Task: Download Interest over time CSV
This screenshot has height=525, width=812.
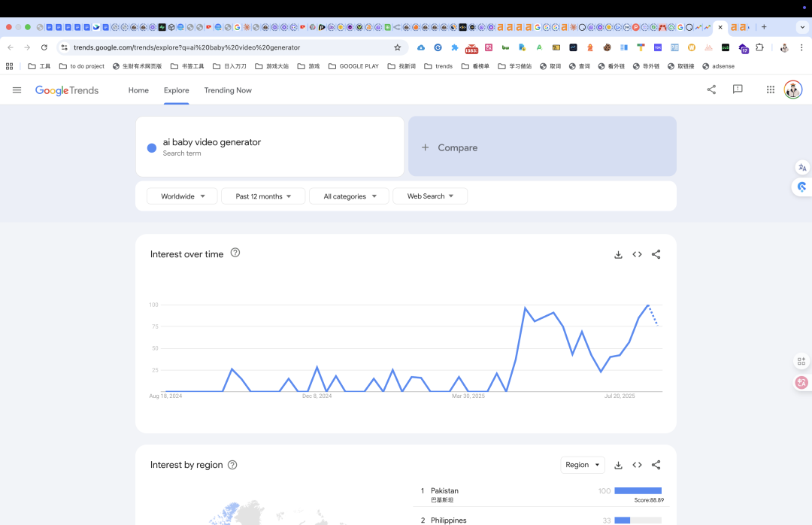Action: (618, 254)
